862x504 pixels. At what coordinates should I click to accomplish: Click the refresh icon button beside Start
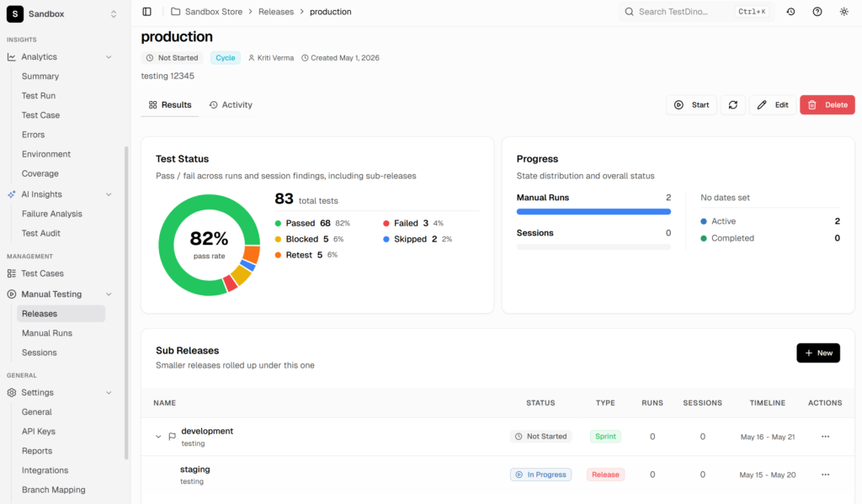[x=733, y=105]
